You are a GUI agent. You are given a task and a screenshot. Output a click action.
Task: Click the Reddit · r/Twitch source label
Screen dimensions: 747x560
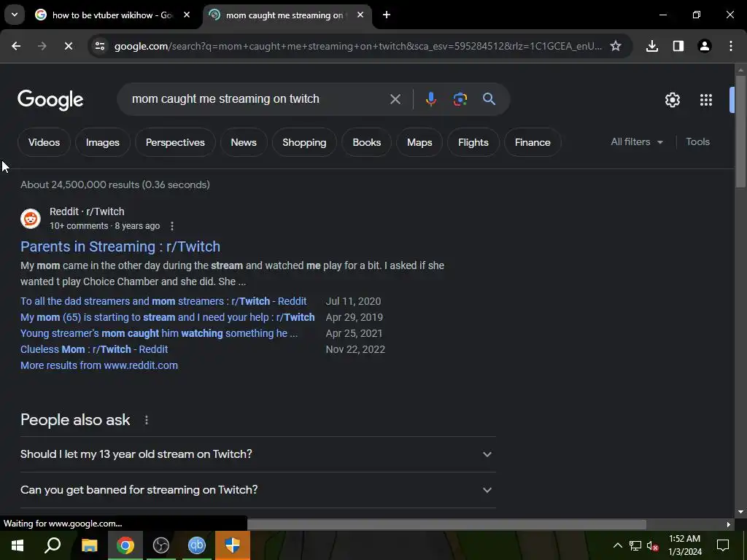(x=87, y=211)
